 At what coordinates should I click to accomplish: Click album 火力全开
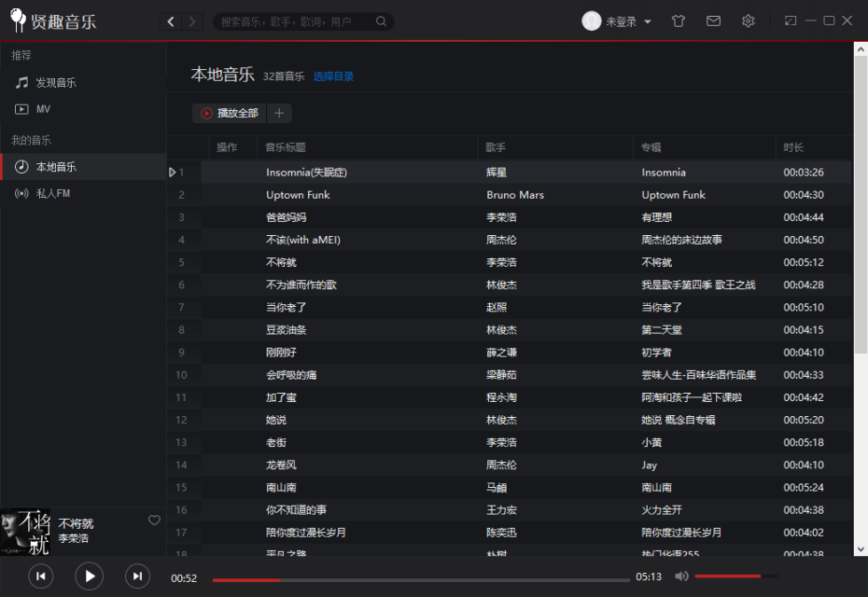tap(661, 509)
